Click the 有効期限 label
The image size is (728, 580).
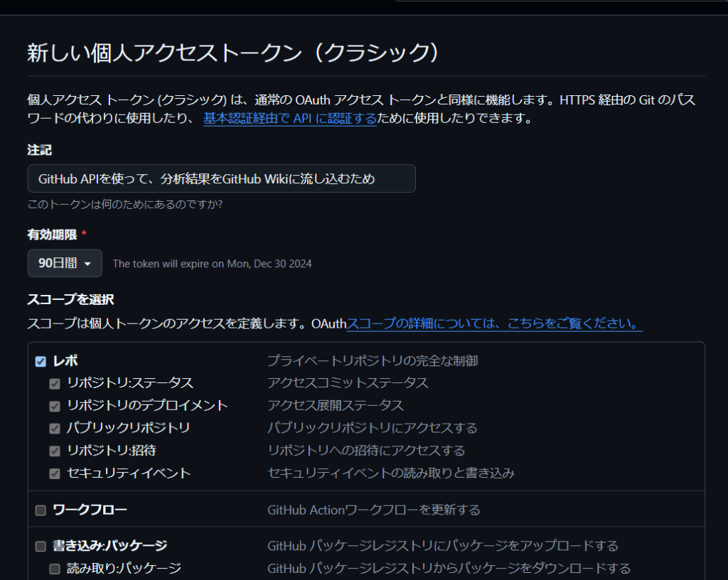tap(52, 235)
